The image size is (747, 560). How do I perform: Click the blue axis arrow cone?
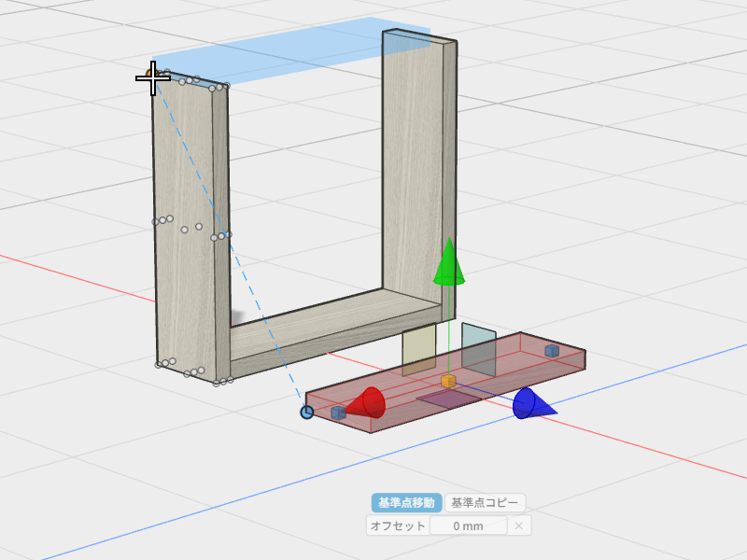[534, 404]
